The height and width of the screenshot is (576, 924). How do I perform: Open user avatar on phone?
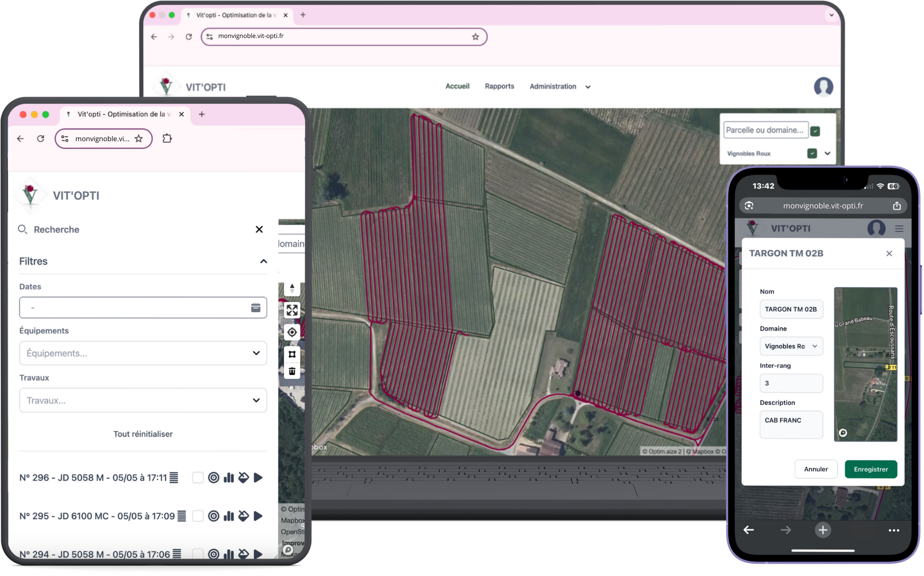pyautogui.click(x=876, y=228)
